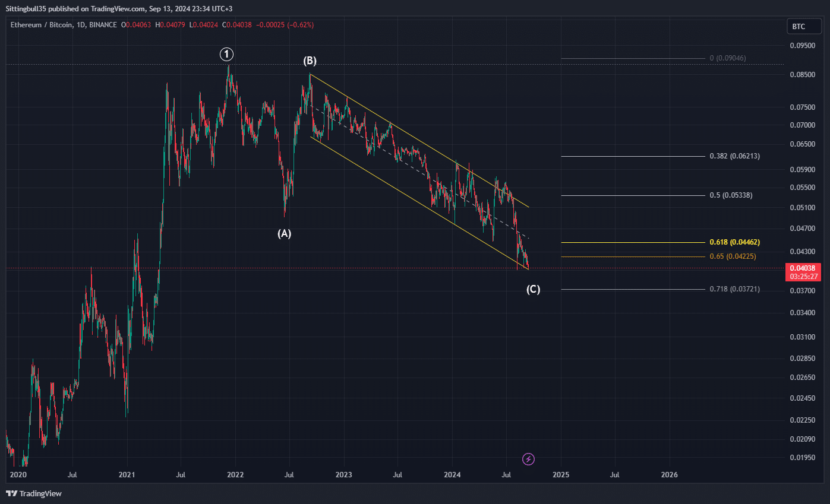Click price axis label 0.02850
This screenshot has height=504, width=830.
click(803, 359)
